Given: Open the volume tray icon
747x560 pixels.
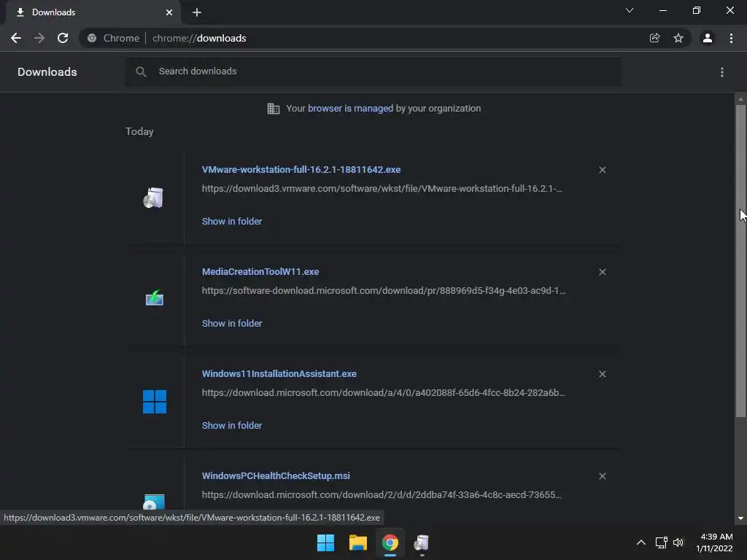Looking at the screenshot, I should (678, 542).
